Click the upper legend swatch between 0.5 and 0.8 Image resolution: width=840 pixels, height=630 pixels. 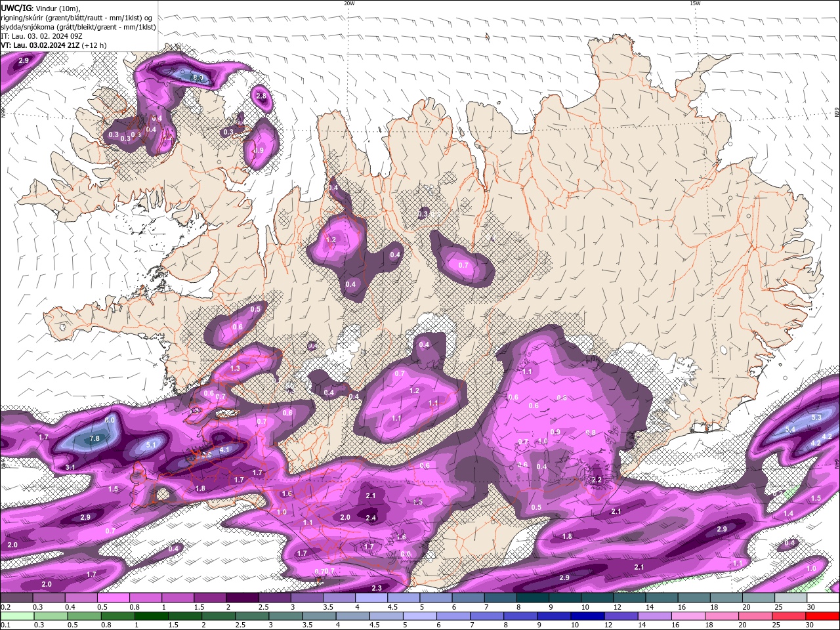pyautogui.click(x=114, y=598)
